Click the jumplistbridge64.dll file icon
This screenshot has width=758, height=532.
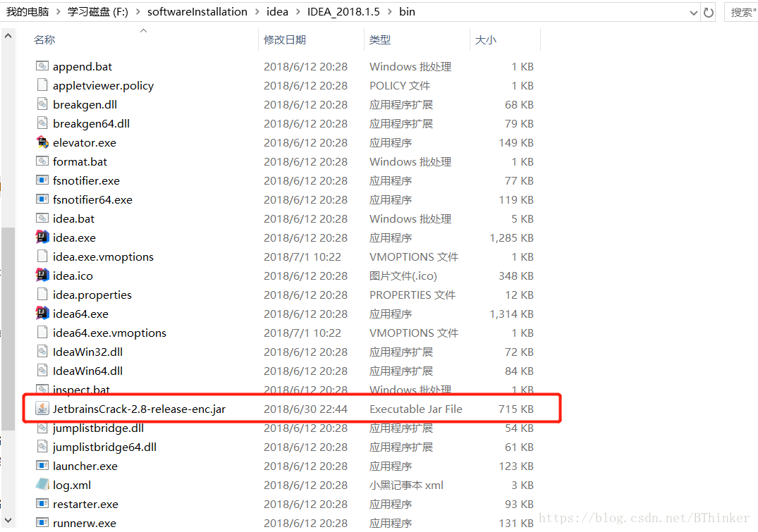pyautogui.click(x=42, y=447)
